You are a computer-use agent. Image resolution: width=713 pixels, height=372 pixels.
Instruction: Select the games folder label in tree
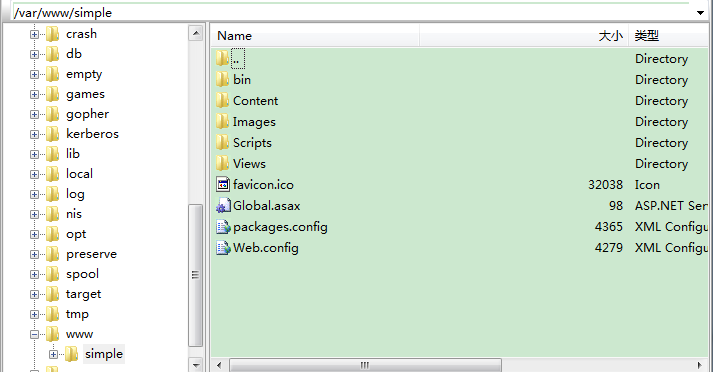[85, 94]
